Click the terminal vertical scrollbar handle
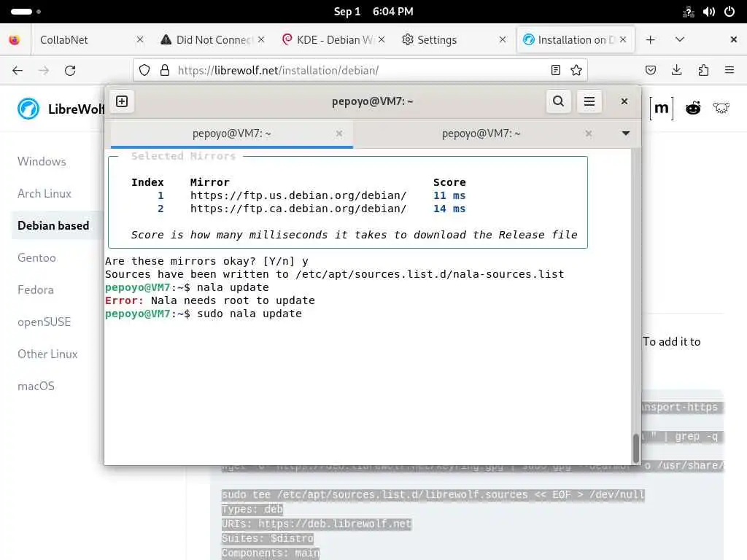Viewport: 747px width, 560px height. [x=635, y=448]
